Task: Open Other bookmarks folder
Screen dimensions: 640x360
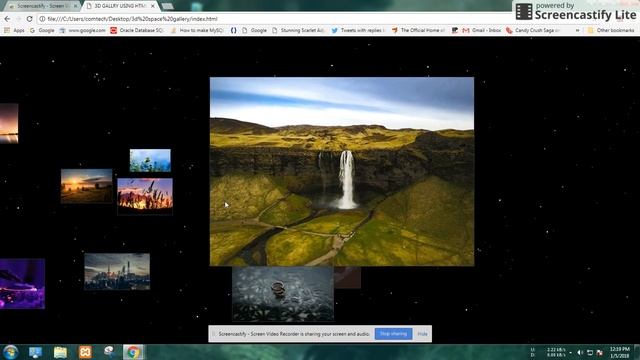Action: [x=611, y=31]
